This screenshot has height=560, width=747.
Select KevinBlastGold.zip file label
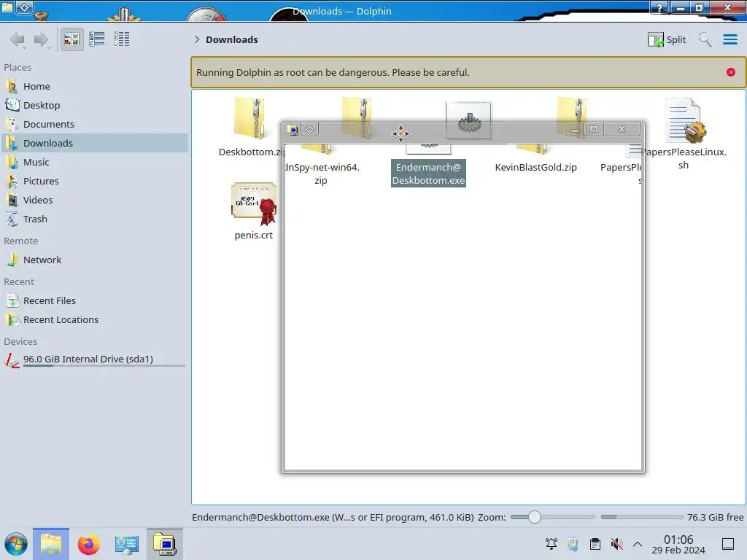pos(535,167)
